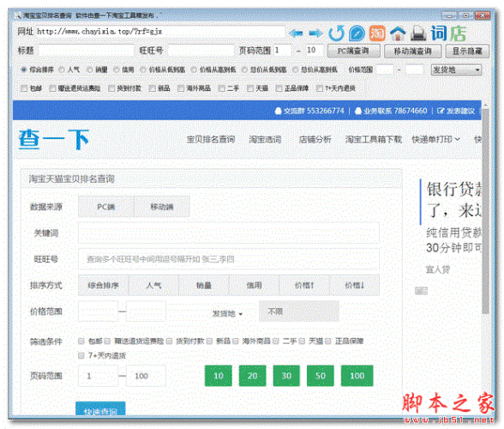Expand the 快递单打印 menu
This screenshot has width=504, height=429.
tap(435, 139)
